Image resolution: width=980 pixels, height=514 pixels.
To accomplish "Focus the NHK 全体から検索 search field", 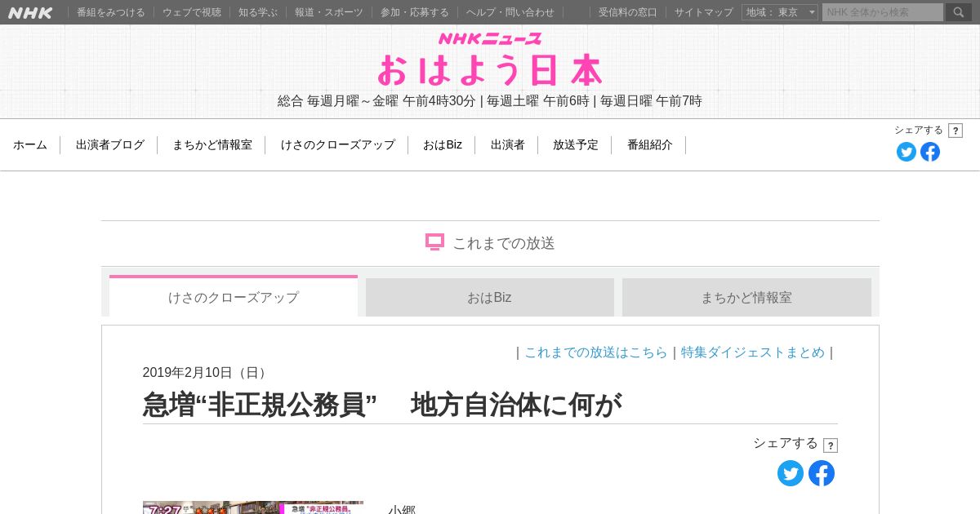I will (x=883, y=12).
